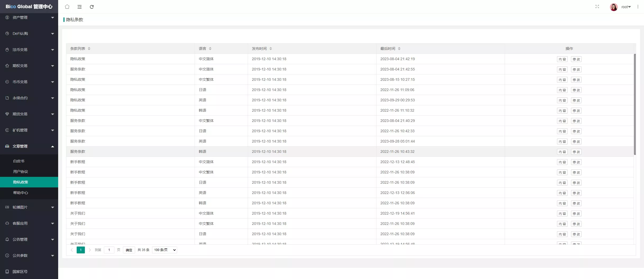Screen dimensions: 644x279
Task: Click 共 35 条 total count text
Action: coord(144,250)
